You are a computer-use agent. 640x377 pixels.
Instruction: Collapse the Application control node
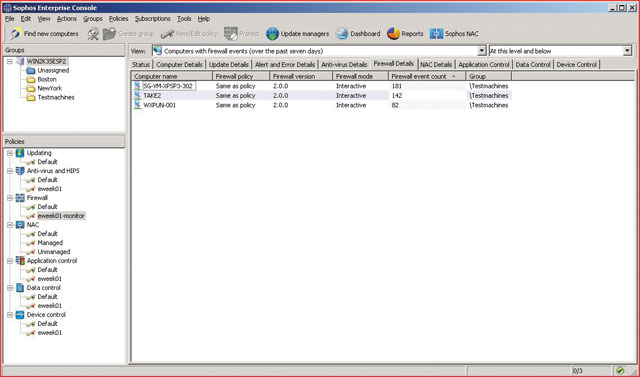(x=10, y=261)
